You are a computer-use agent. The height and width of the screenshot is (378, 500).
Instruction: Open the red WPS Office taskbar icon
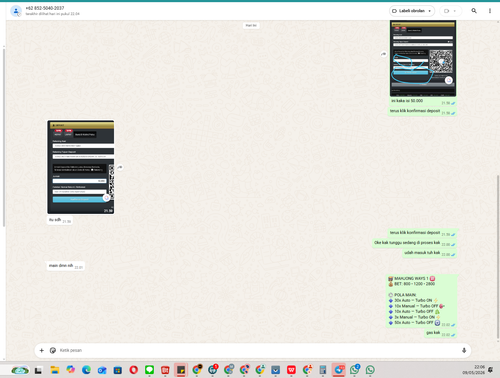point(291,370)
